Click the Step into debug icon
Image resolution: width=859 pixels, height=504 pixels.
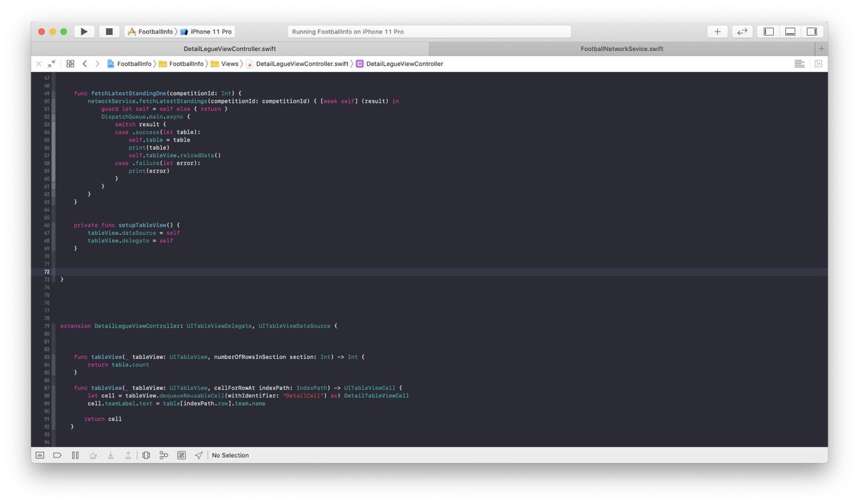(111, 455)
